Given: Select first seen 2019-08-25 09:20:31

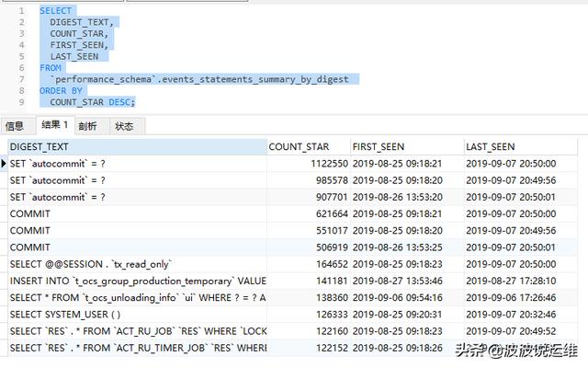Looking at the screenshot, I should (x=407, y=315).
